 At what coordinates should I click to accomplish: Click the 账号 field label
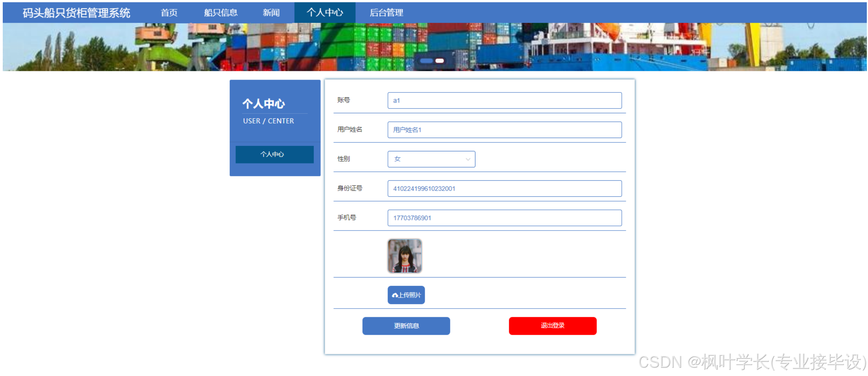tap(344, 100)
